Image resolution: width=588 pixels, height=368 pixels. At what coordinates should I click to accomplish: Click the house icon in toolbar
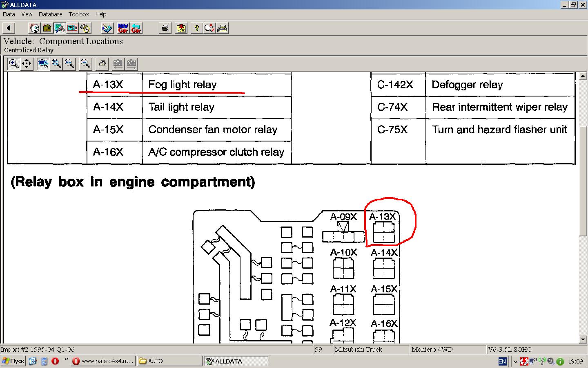pyautogui.click(x=47, y=28)
